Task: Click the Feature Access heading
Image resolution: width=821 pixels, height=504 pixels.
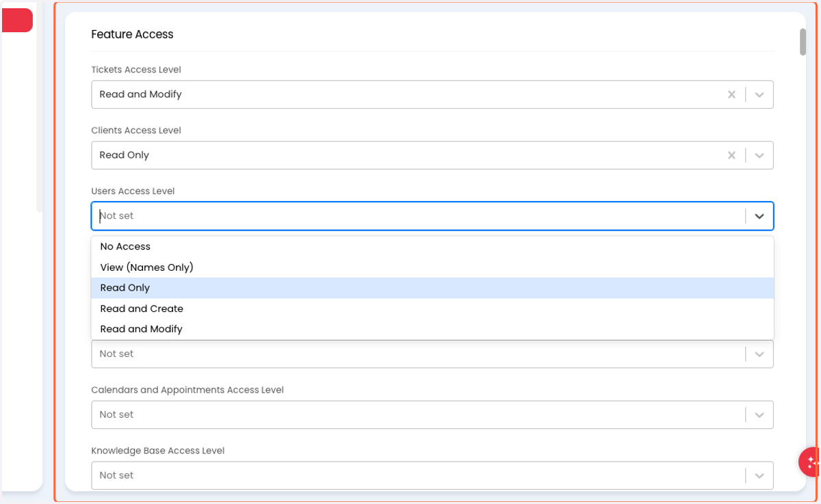Action: click(133, 34)
